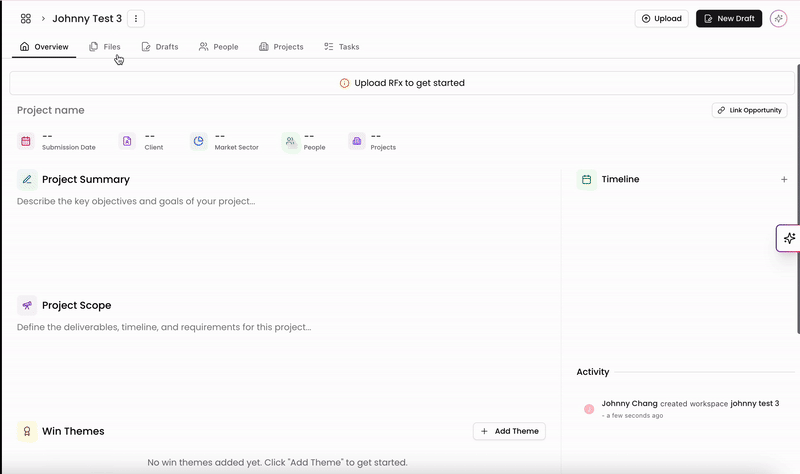Open the three-dot menu beside Johnny Test 3
800x474 pixels.
pos(136,18)
